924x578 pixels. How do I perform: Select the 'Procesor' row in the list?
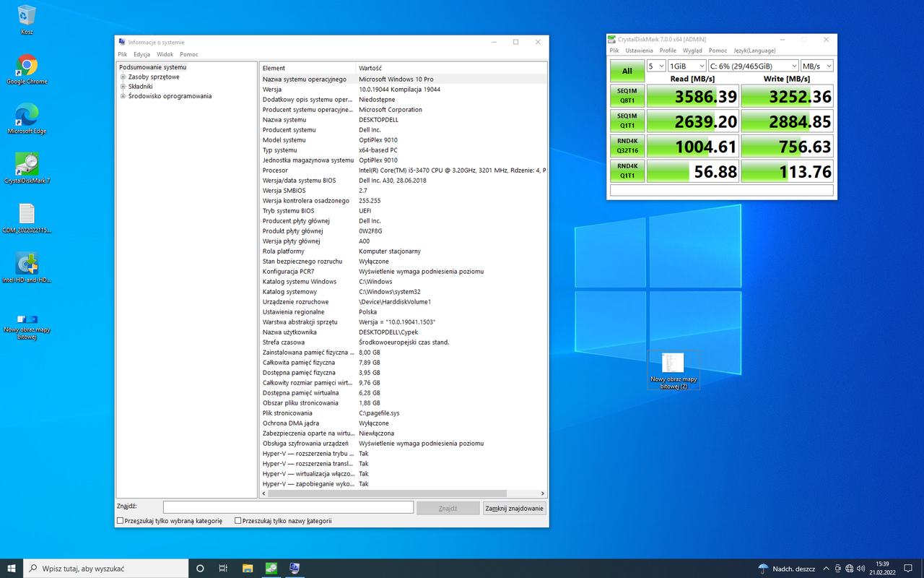point(403,171)
